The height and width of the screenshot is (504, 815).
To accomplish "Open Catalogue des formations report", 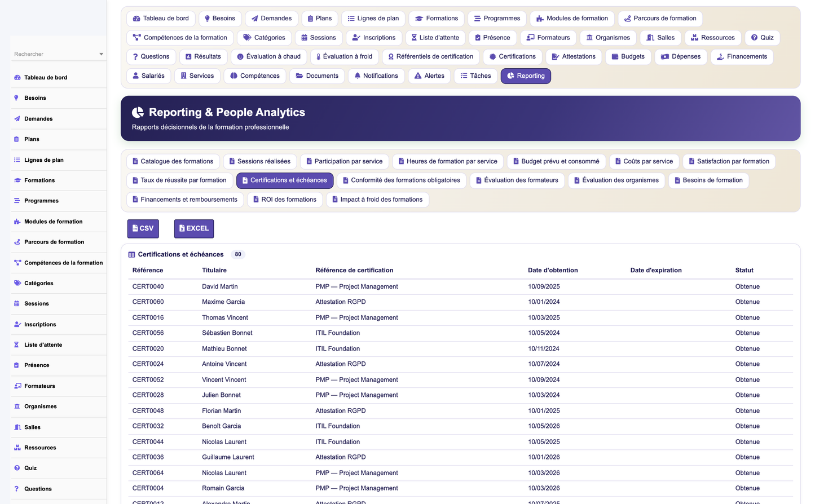I will tap(173, 161).
